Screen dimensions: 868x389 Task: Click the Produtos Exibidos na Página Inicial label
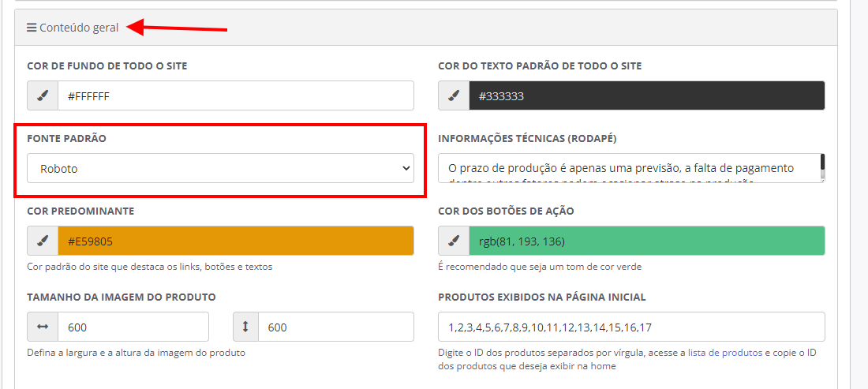(x=542, y=297)
